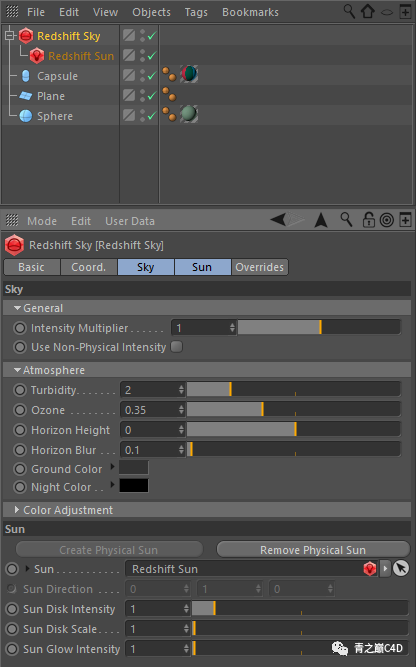Toggle Attribute Manager lock icon
Screen dimensions: 416x667
368,219
